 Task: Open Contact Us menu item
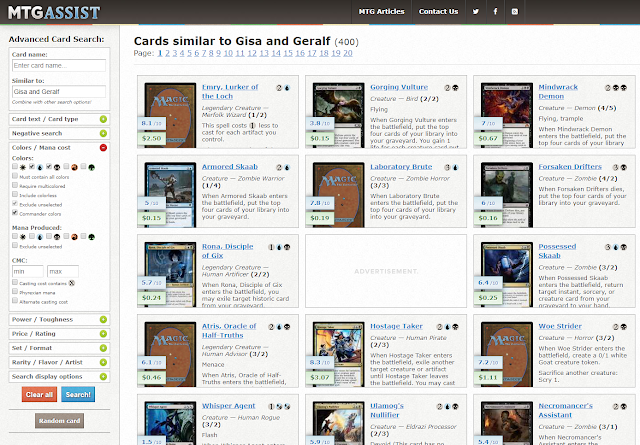(x=438, y=11)
